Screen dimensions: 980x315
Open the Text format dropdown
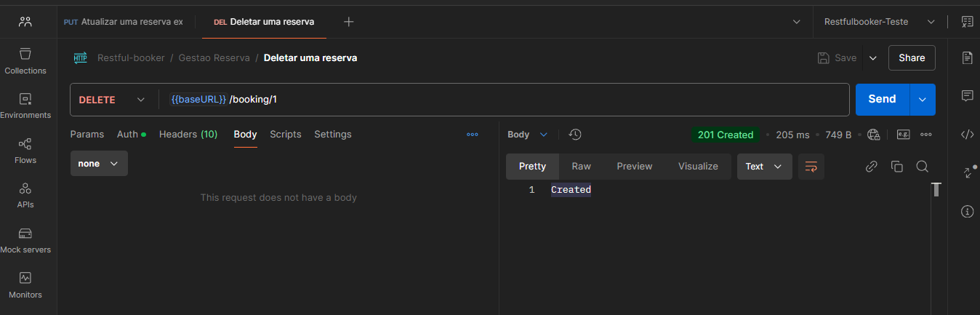pyautogui.click(x=764, y=167)
